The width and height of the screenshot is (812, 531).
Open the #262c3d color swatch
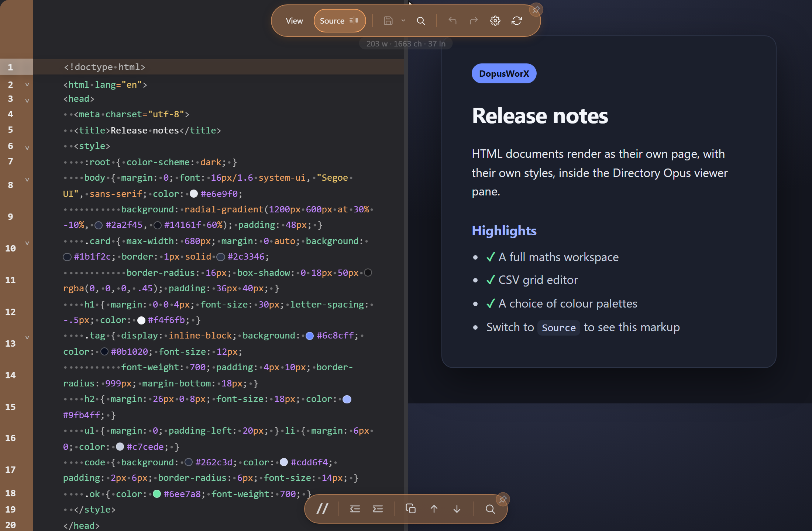(x=189, y=462)
